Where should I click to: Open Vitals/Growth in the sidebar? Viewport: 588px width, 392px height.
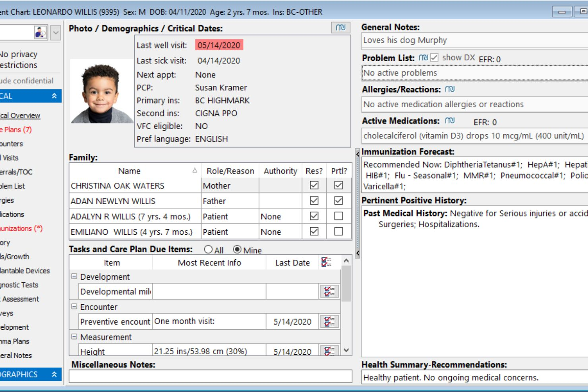pos(15,257)
